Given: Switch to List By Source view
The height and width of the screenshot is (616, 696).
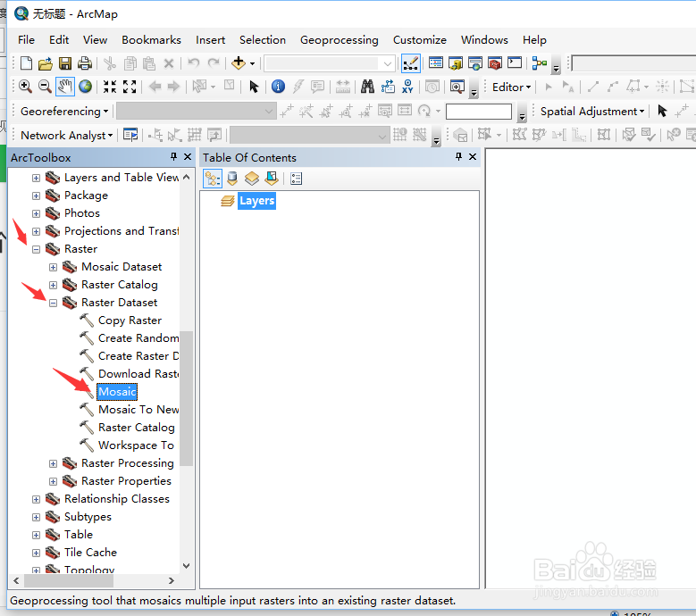Looking at the screenshot, I should (232, 179).
